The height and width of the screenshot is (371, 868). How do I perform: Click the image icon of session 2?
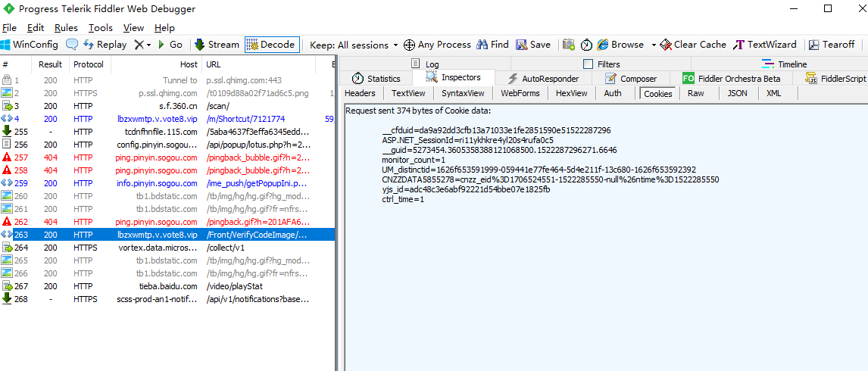tap(7, 93)
